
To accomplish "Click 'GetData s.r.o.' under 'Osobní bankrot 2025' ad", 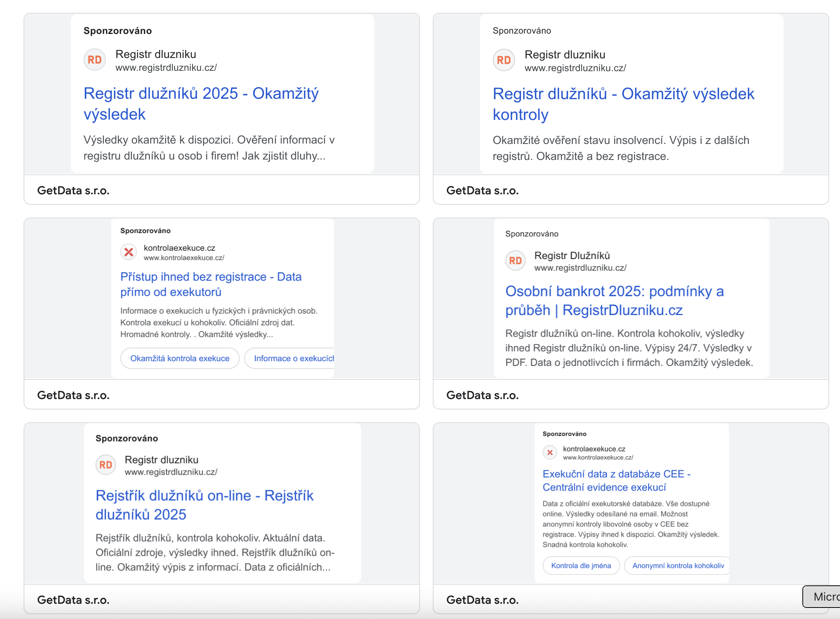I will pos(482,395).
